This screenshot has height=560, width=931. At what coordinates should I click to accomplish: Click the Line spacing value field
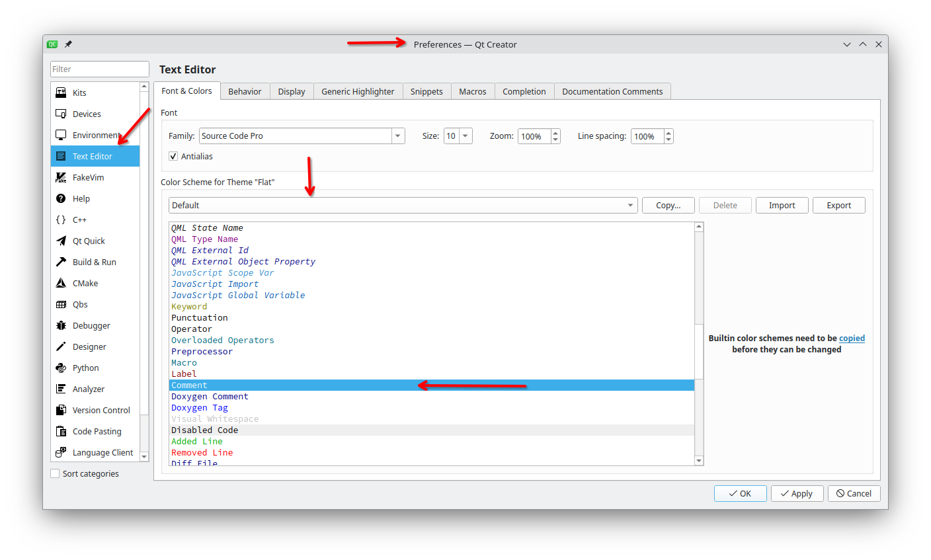click(x=647, y=136)
